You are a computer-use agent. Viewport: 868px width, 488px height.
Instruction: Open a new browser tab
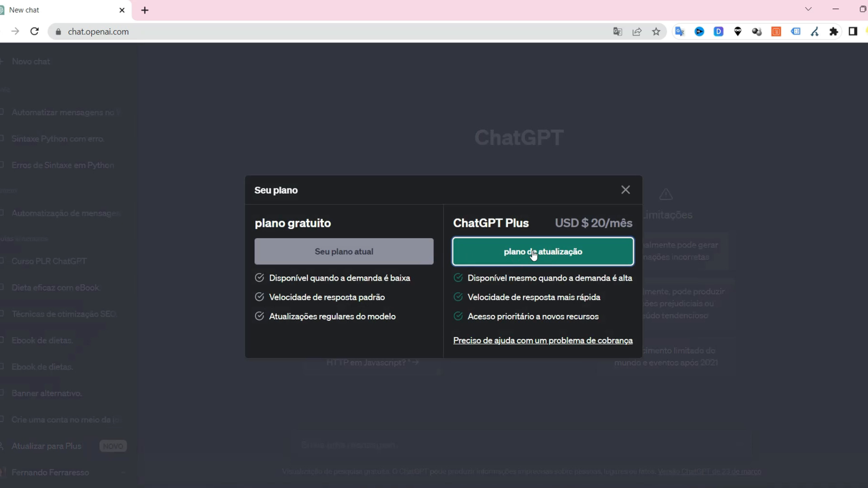145,10
